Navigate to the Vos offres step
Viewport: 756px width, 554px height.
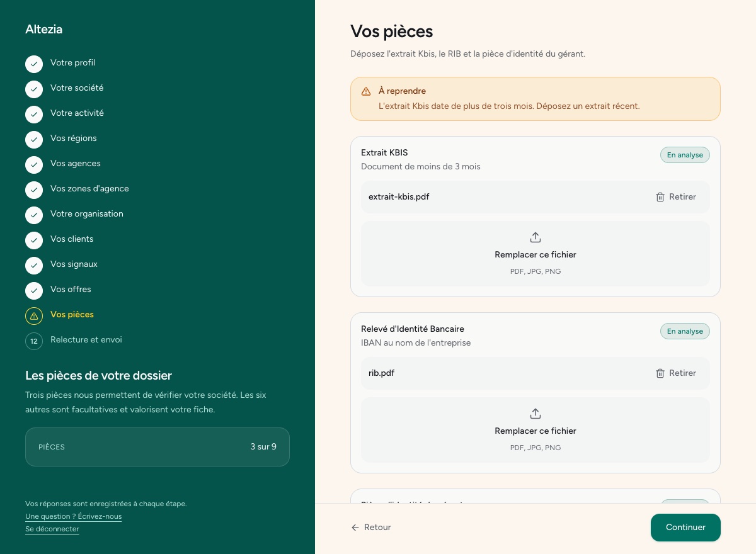(71, 290)
